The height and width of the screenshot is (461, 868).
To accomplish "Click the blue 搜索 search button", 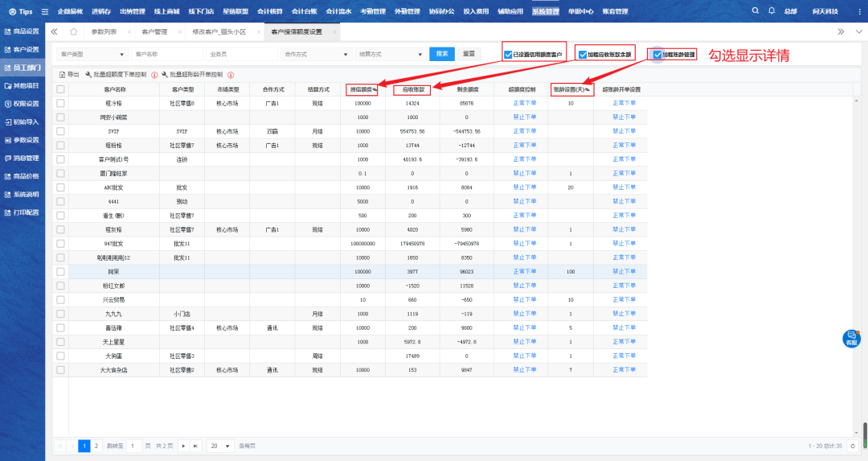I will 442,54.
